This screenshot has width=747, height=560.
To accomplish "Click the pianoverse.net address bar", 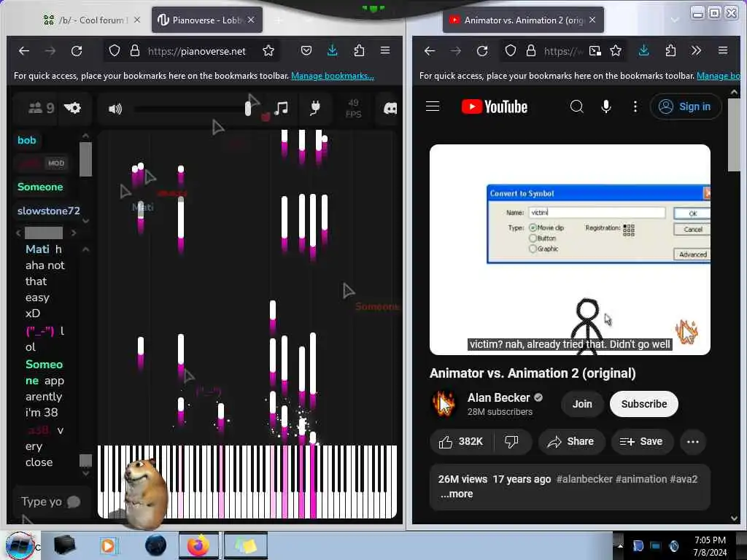I will [197, 51].
